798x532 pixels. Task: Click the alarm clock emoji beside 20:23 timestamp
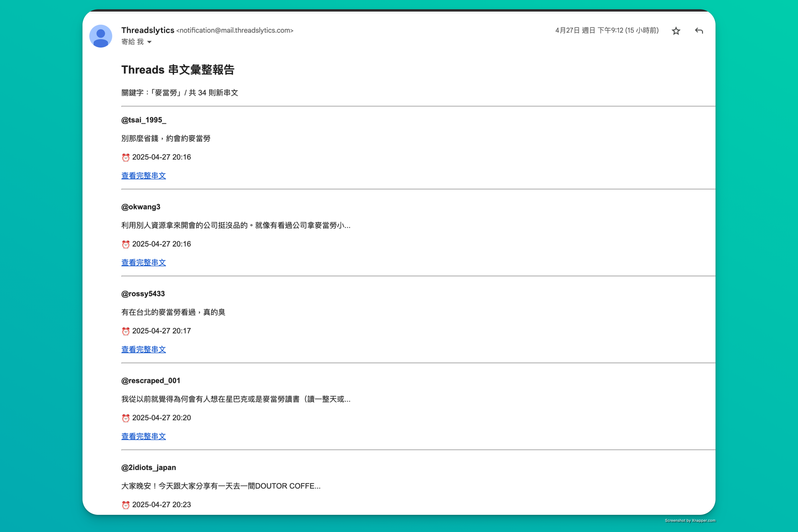click(x=126, y=505)
